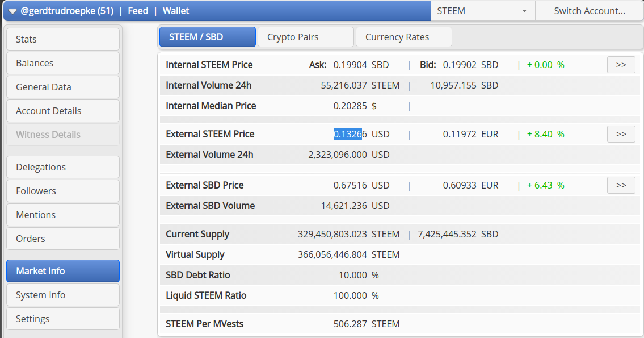Click the 329,450,803.023 STEEM supply value

point(349,234)
